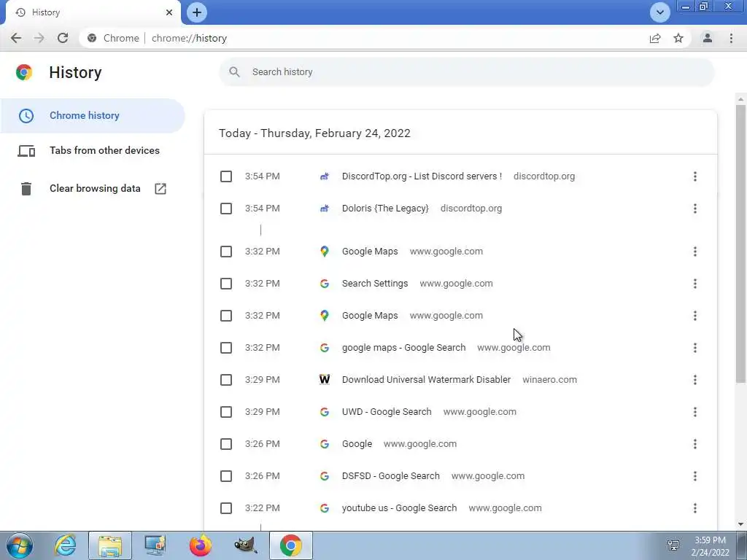Viewport: 747px width, 560px height.
Task: Bookmark this tab with the star icon
Action: pyautogui.click(x=678, y=38)
